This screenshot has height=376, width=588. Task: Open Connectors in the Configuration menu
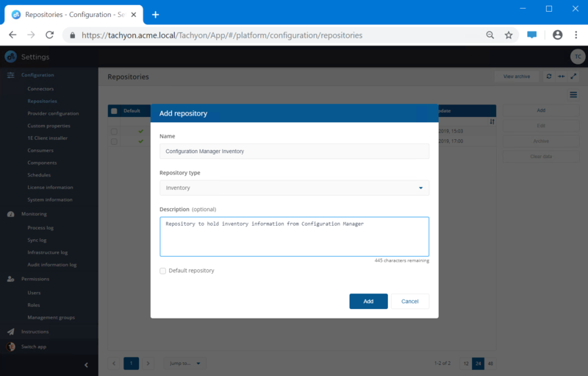point(40,88)
